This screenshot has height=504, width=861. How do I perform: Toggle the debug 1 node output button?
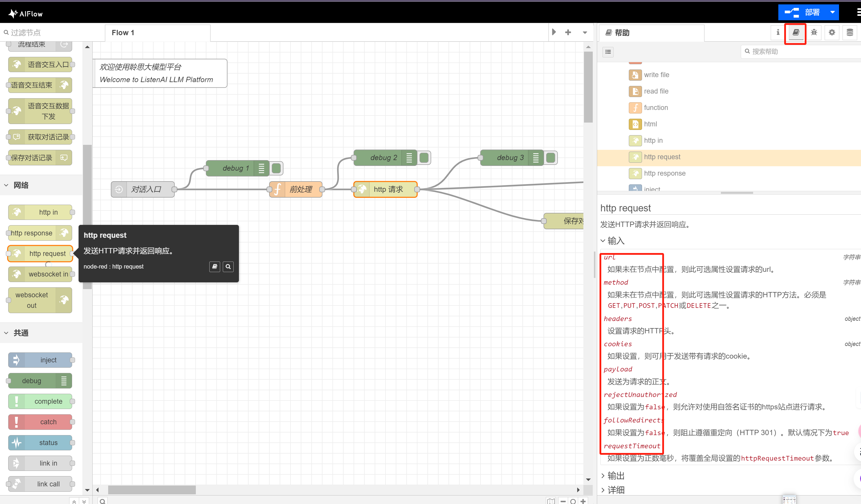pos(276,168)
